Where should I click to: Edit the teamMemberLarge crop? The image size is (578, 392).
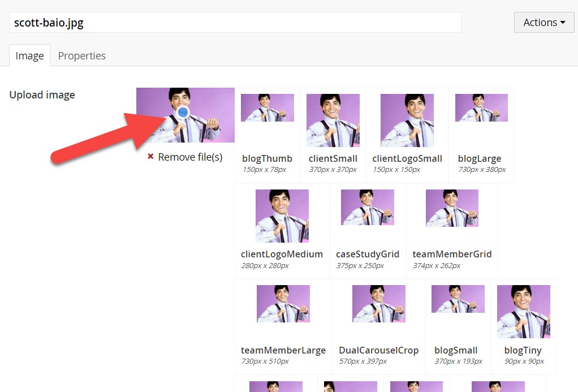pyautogui.click(x=283, y=304)
